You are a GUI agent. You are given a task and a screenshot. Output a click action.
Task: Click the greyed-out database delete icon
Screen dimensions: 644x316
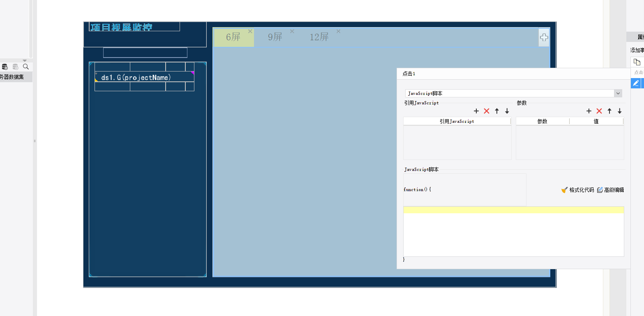pos(15,67)
